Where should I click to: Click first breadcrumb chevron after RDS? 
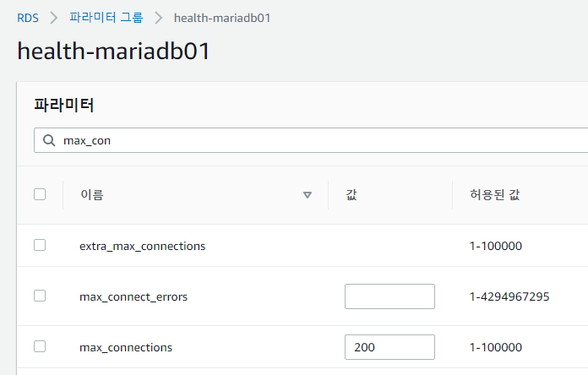pos(54,17)
